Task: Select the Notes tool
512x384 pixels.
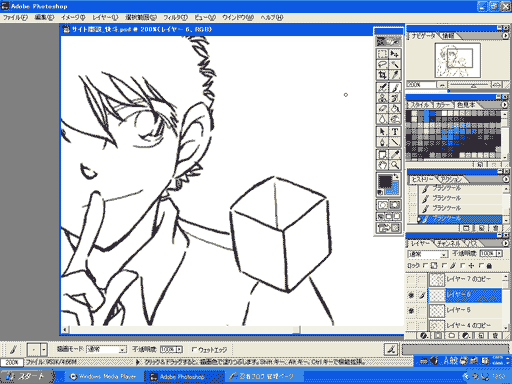Action: 382,154
